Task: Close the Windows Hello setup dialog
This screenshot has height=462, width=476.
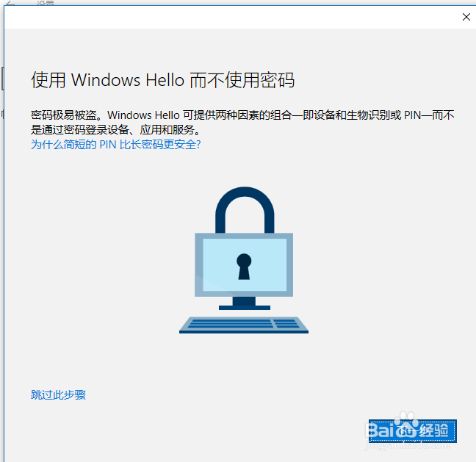Action: [466, 17]
